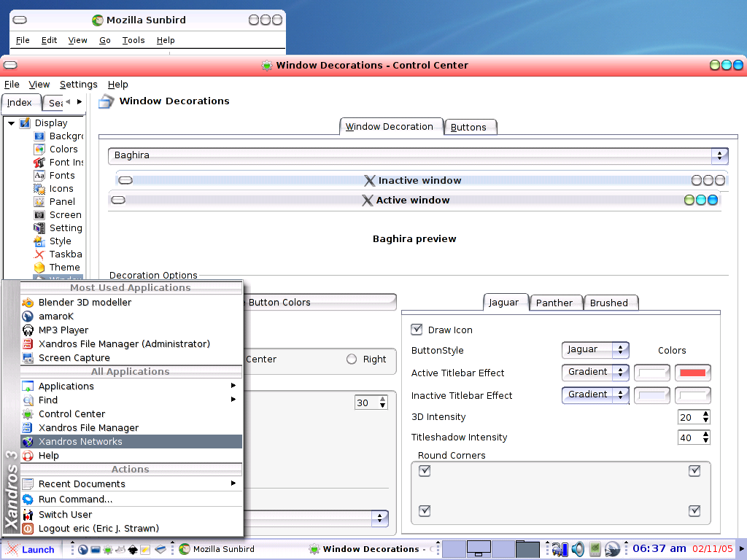This screenshot has height=560, width=747.
Task: Expand the Applications submenu
Action: [131, 386]
